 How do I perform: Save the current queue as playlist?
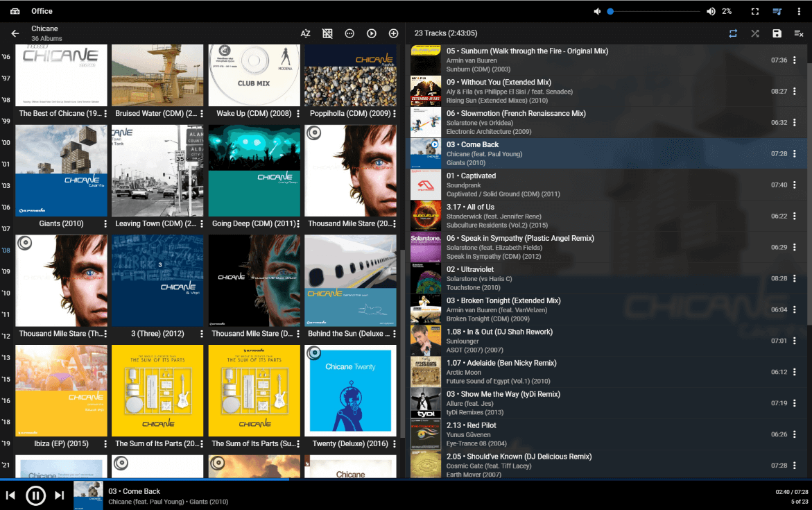(x=777, y=33)
